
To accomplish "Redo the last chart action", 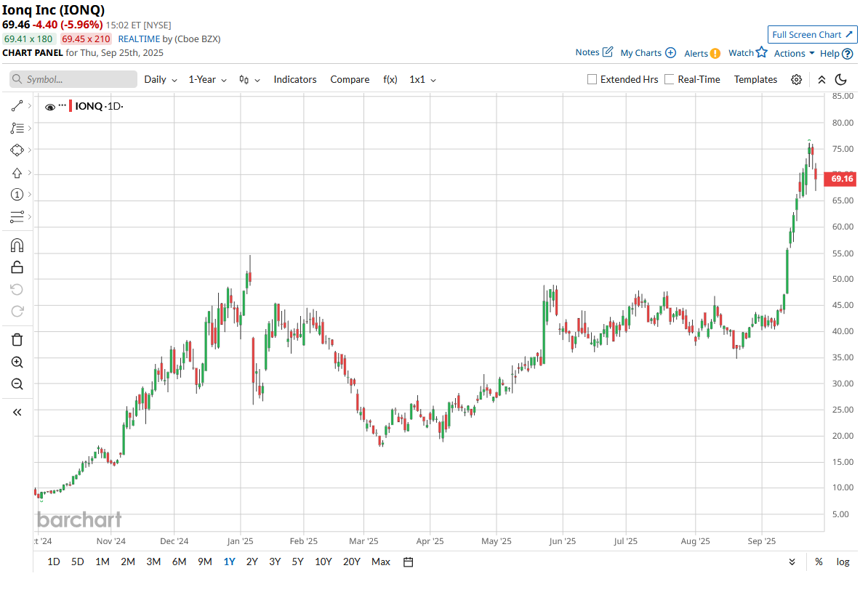I will click(17, 312).
